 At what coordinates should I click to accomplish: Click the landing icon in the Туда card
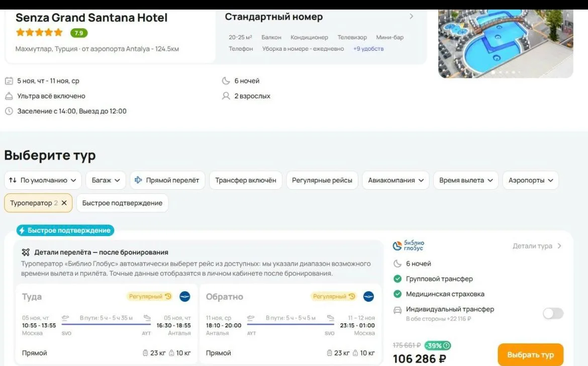click(x=147, y=318)
